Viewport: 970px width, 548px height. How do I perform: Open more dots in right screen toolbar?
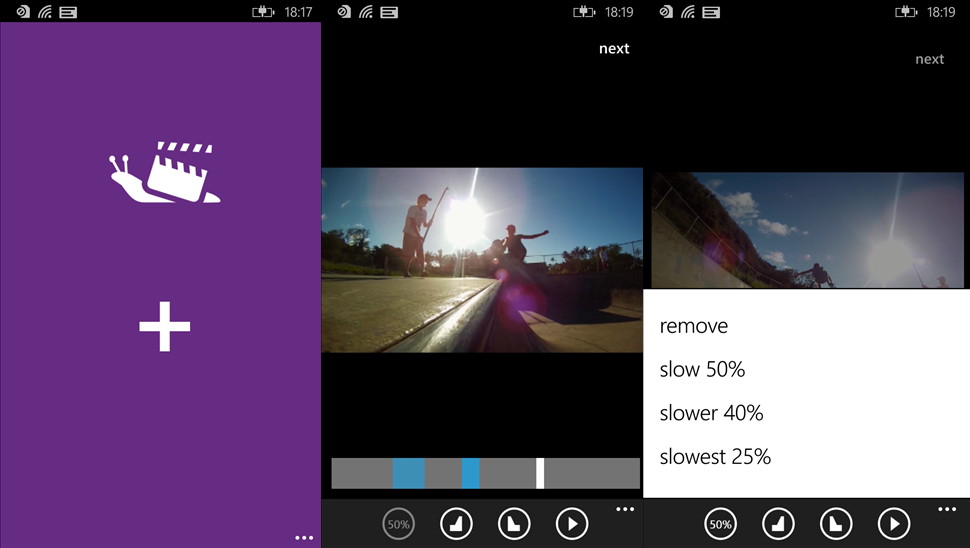946,509
